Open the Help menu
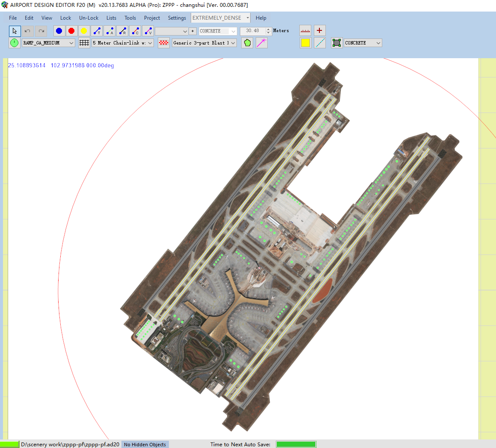The width and height of the screenshot is (496, 448). (261, 18)
